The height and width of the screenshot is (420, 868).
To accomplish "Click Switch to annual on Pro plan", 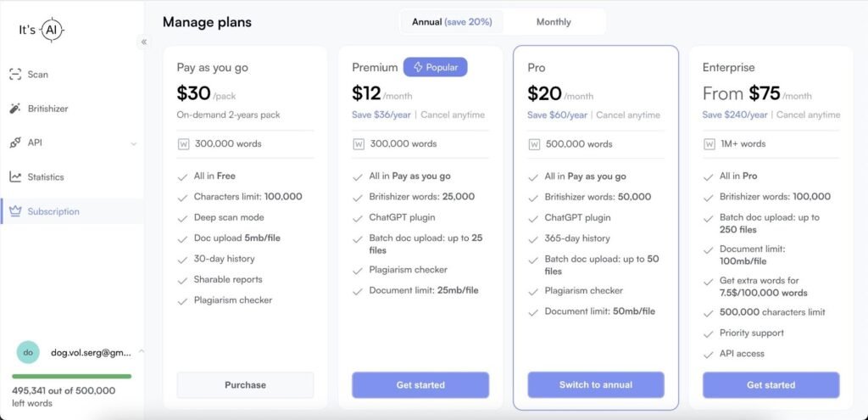I will click(596, 385).
